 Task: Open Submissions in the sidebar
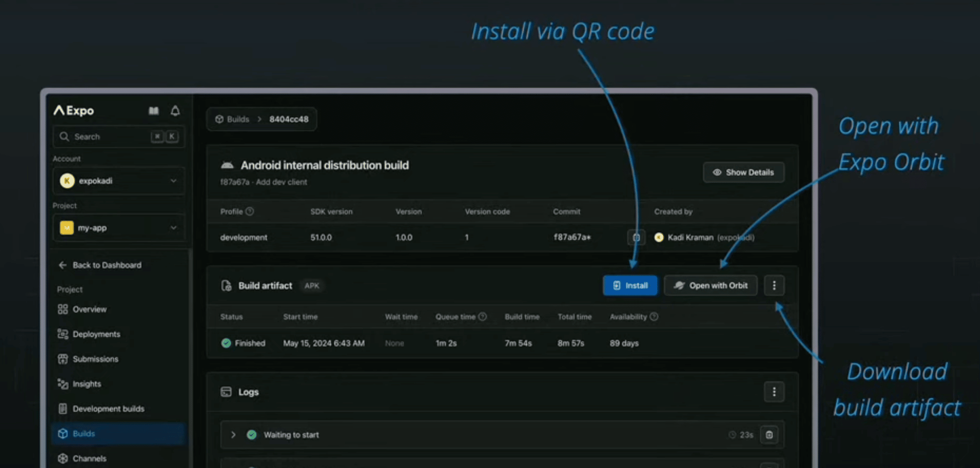(x=88, y=359)
